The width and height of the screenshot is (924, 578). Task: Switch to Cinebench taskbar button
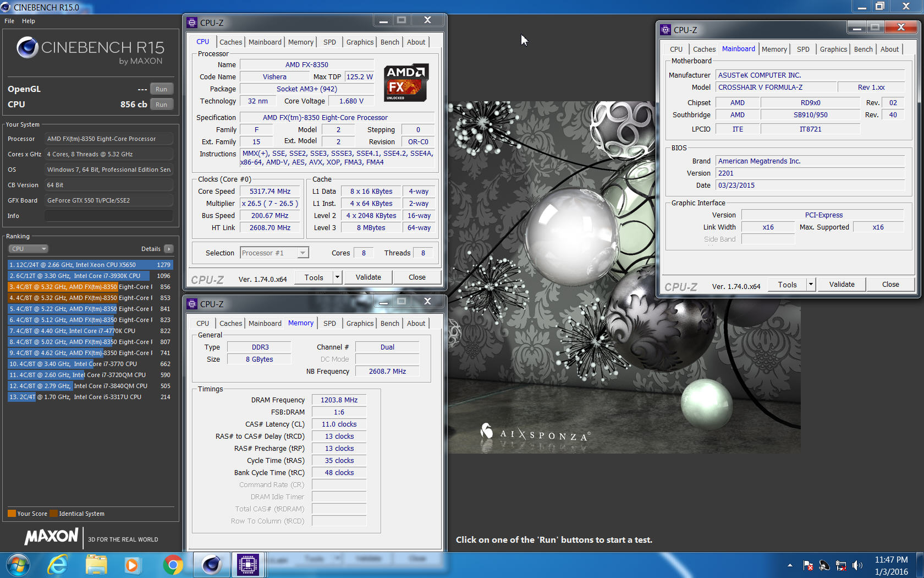(211, 565)
